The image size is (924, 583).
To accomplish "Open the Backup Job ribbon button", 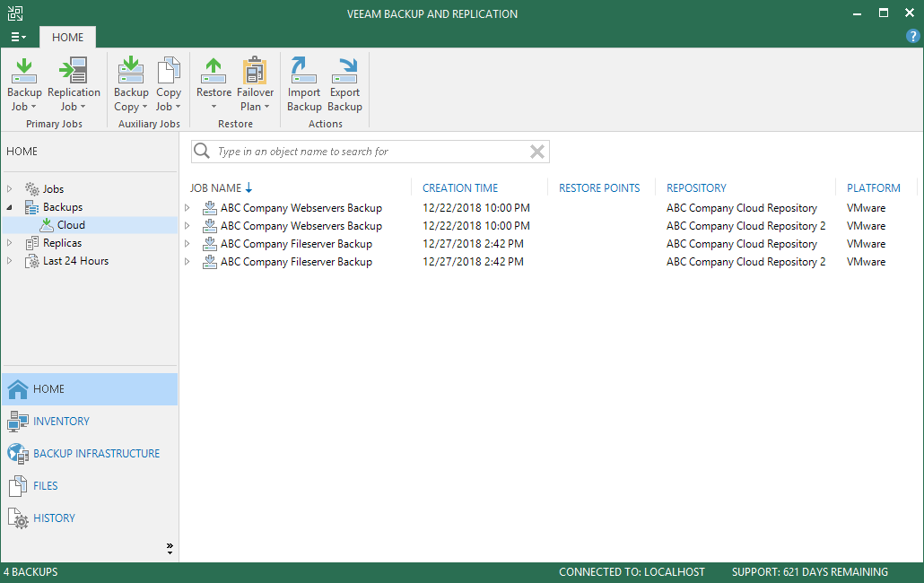I will (x=24, y=83).
